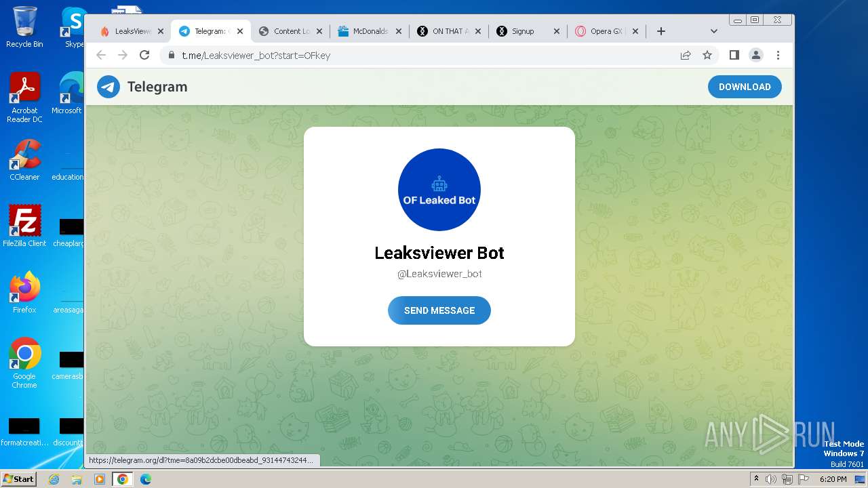Click the OF Leaked Bot avatar image
Screen dimensions: 868x488
439,190
